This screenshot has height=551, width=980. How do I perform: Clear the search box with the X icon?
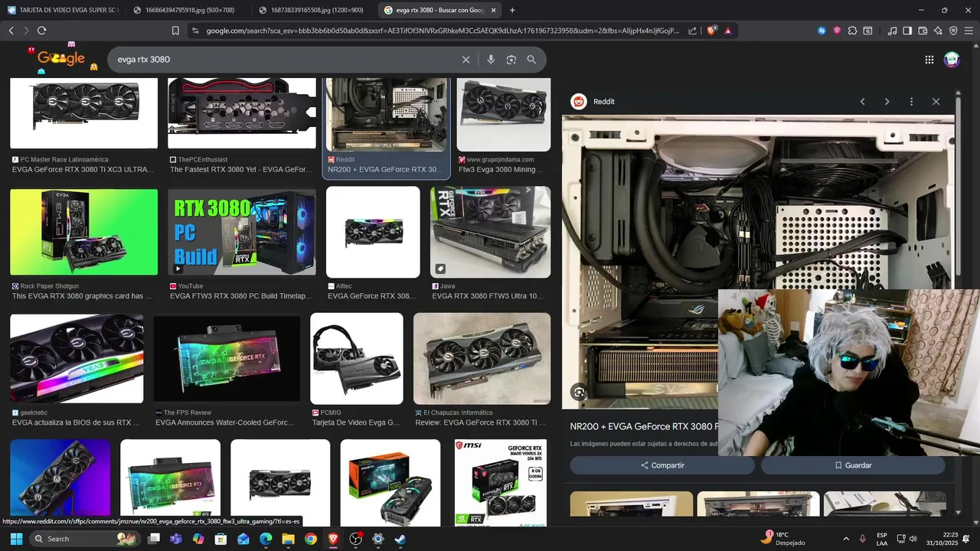(x=465, y=60)
